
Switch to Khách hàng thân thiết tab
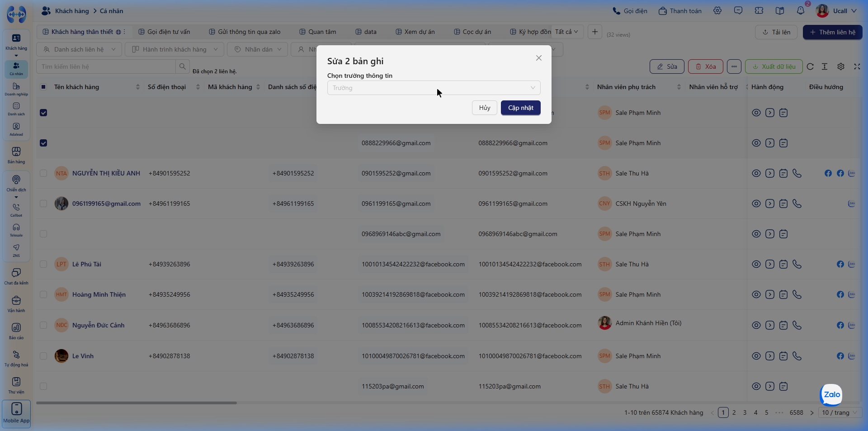pos(82,32)
